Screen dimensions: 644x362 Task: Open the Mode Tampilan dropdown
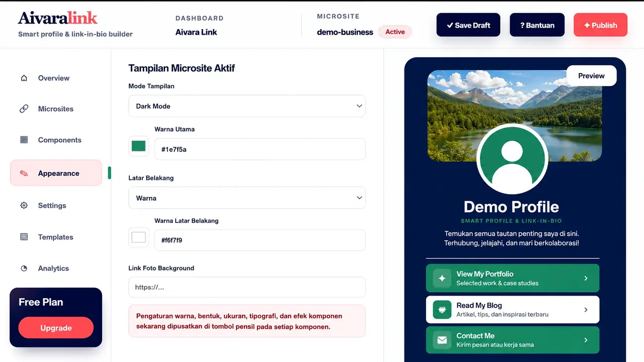pos(247,106)
